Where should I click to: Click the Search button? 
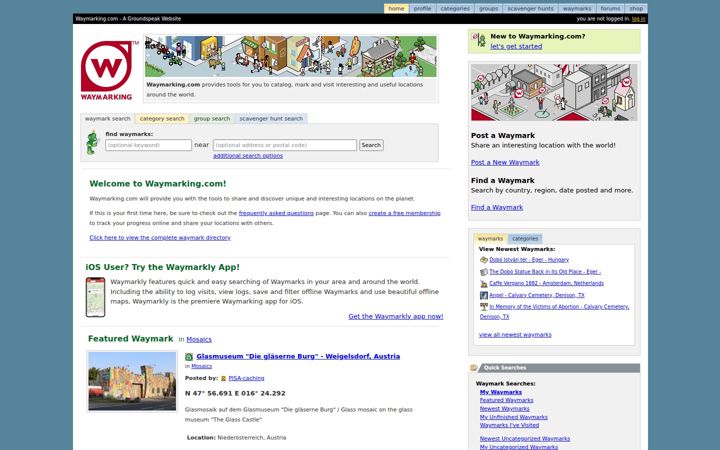tap(371, 145)
